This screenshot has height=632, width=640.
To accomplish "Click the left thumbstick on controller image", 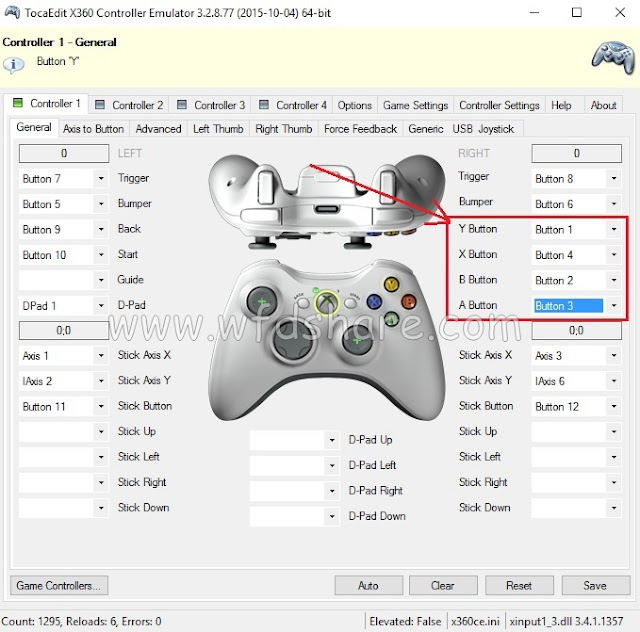I will [262, 302].
